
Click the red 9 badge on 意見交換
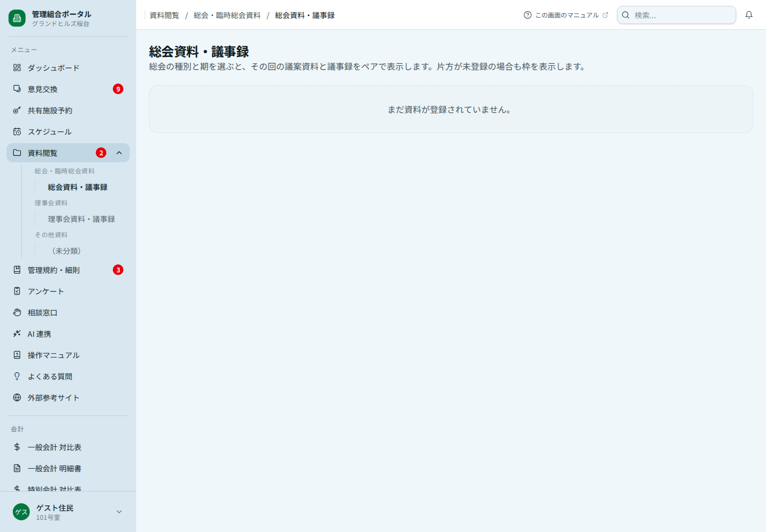pos(118,89)
